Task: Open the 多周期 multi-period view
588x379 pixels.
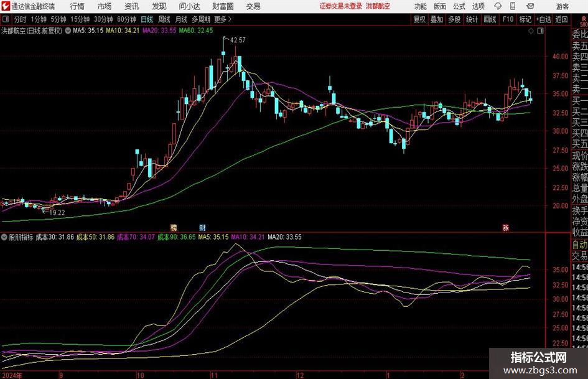Action: point(201,19)
